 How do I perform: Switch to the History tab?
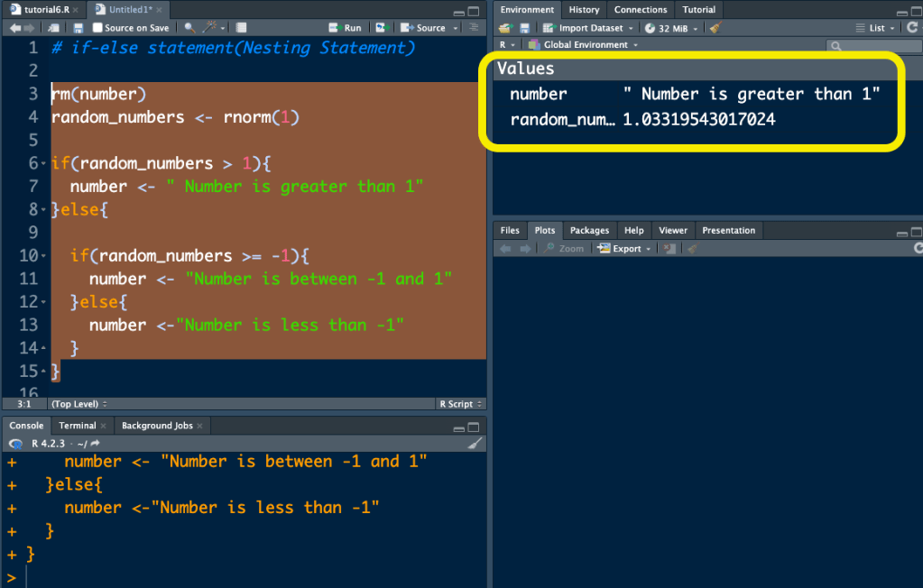click(x=584, y=10)
